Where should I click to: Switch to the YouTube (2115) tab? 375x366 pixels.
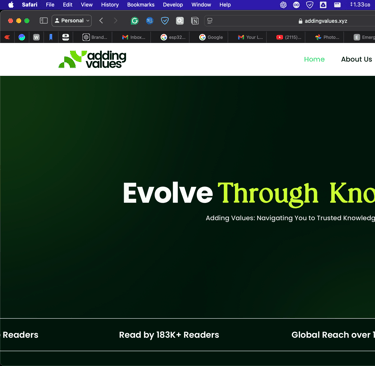pyautogui.click(x=288, y=37)
